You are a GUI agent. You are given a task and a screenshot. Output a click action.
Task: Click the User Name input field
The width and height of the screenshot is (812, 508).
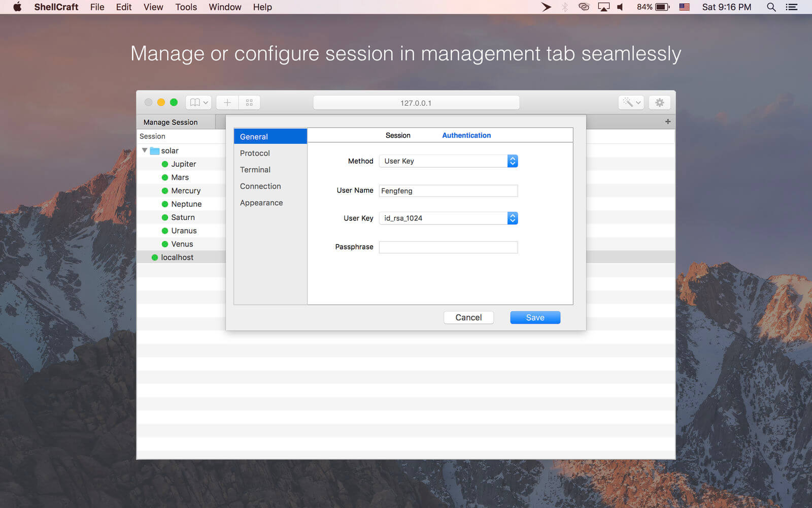(448, 190)
